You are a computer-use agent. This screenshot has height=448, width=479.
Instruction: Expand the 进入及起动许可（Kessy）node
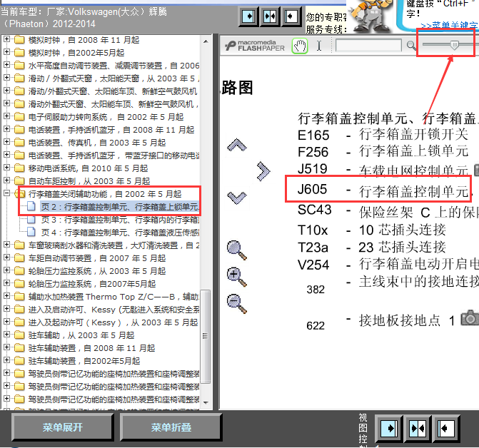[x=6, y=321]
